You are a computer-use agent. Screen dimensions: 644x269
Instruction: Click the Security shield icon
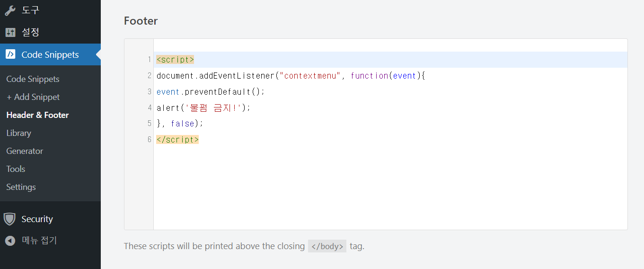[x=9, y=219]
